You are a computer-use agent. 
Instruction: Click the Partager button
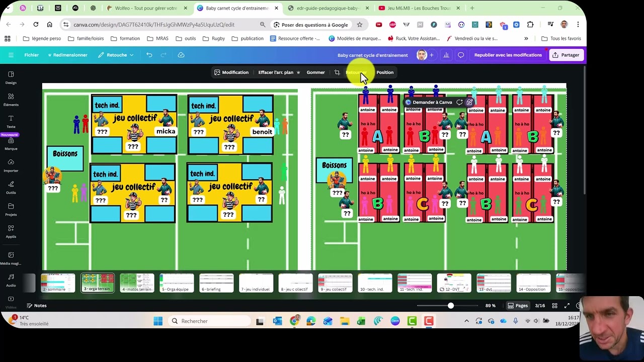click(x=566, y=55)
